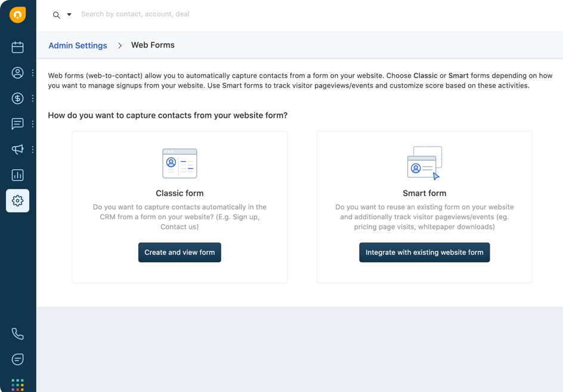Click the Classic form illustration
This screenshot has height=392, width=563.
[180, 163]
